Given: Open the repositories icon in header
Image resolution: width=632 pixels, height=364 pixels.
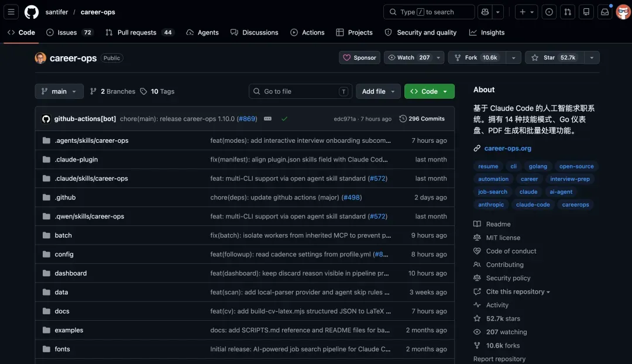Looking at the screenshot, I should [586, 12].
